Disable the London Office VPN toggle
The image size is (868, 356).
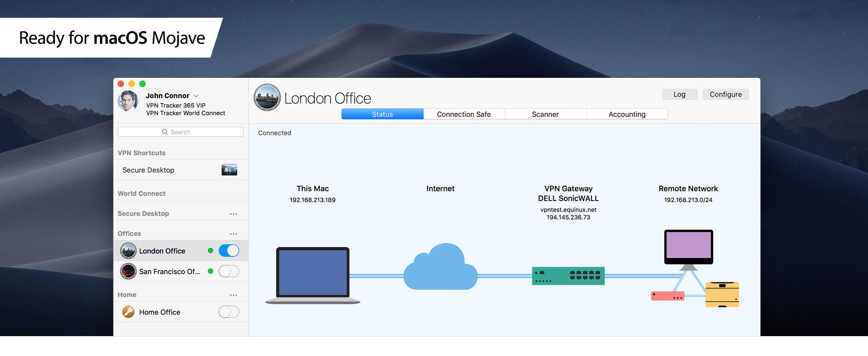(x=229, y=251)
